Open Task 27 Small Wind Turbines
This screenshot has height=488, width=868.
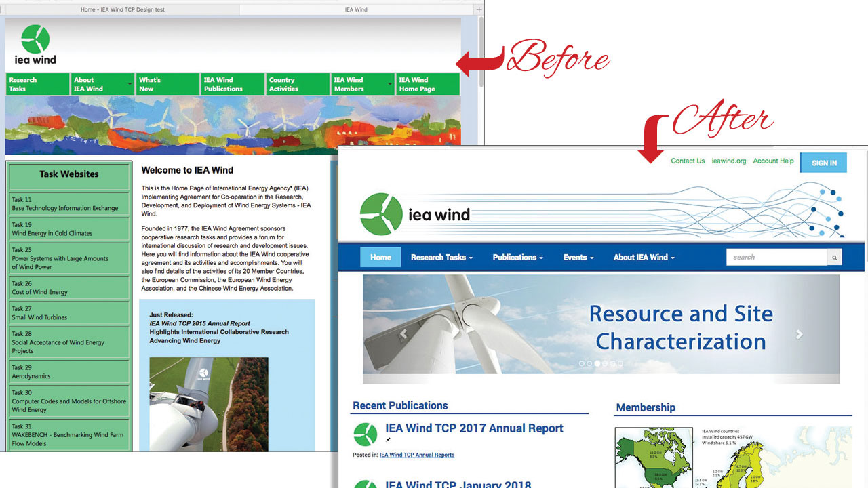(68, 313)
